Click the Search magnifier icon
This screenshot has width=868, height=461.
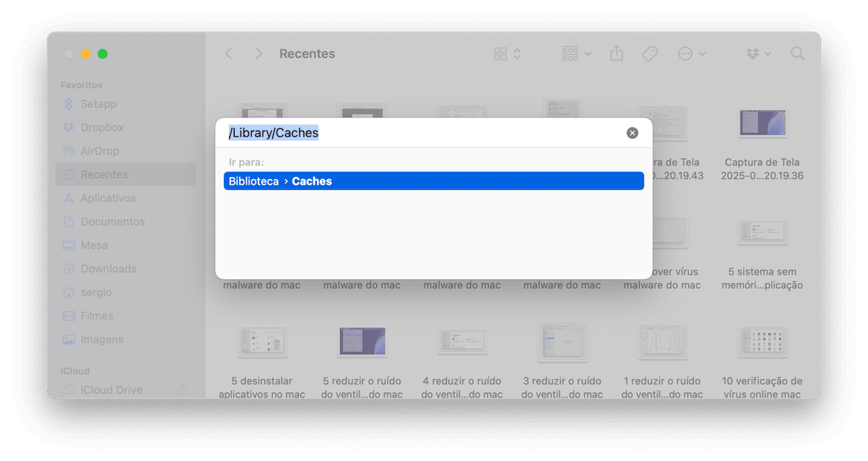click(797, 54)
